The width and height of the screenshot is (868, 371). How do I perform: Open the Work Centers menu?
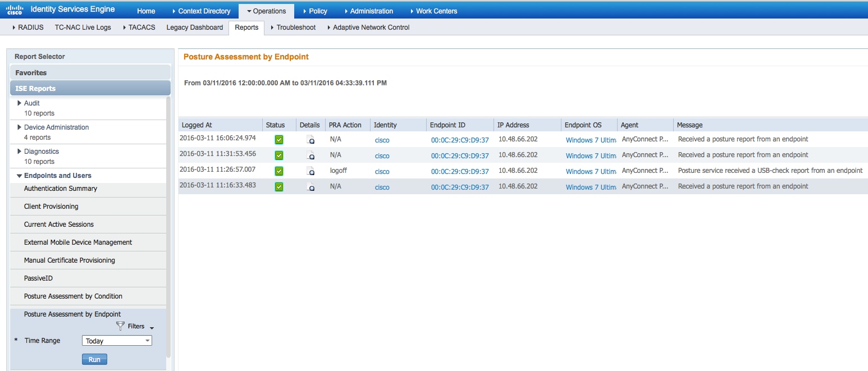(x=433, y=11)
